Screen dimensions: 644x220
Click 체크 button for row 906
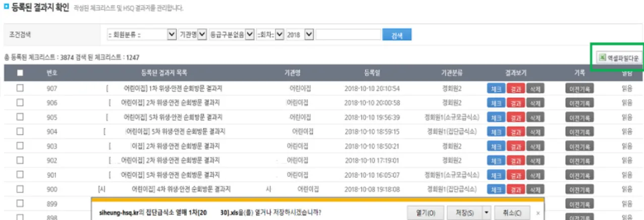point(496,103)
